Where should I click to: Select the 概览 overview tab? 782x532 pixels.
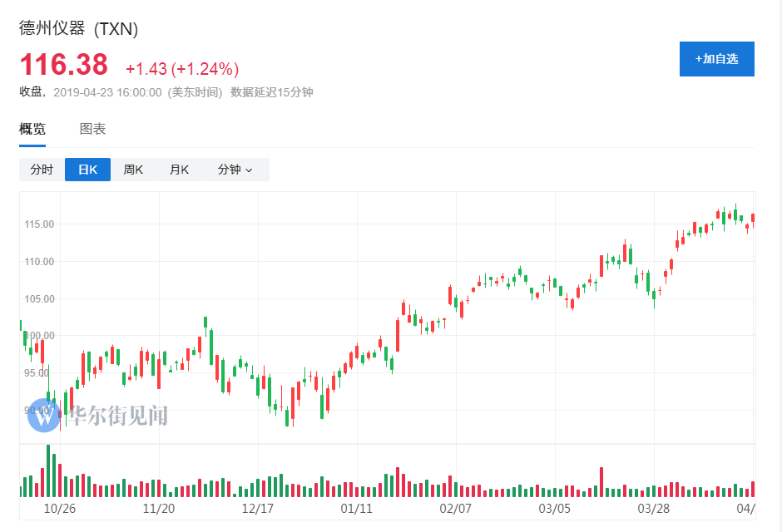[x=32, y=129]
